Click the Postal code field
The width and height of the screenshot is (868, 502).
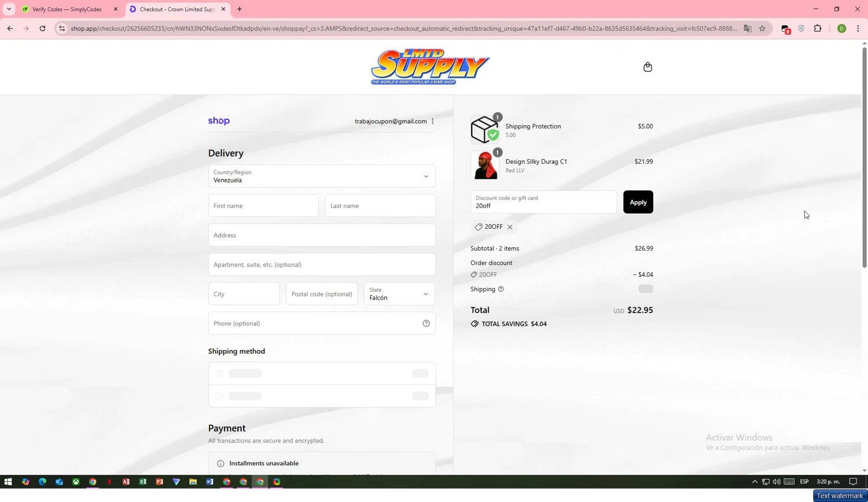pos(322,294)
